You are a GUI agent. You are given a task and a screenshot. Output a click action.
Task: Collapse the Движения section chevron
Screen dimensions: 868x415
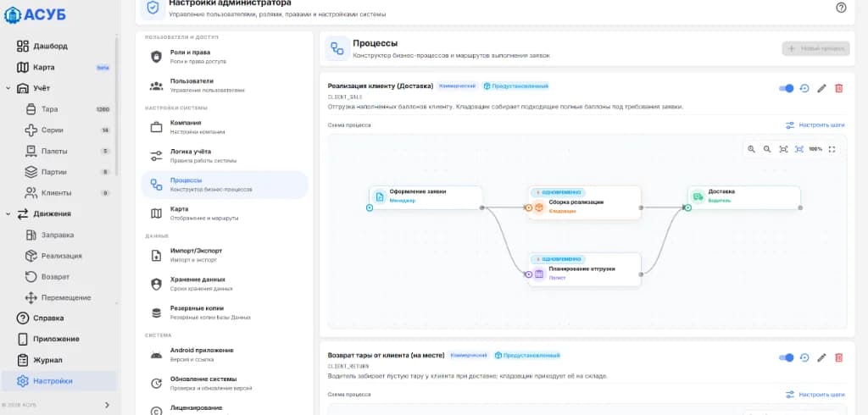click(8, 214)
